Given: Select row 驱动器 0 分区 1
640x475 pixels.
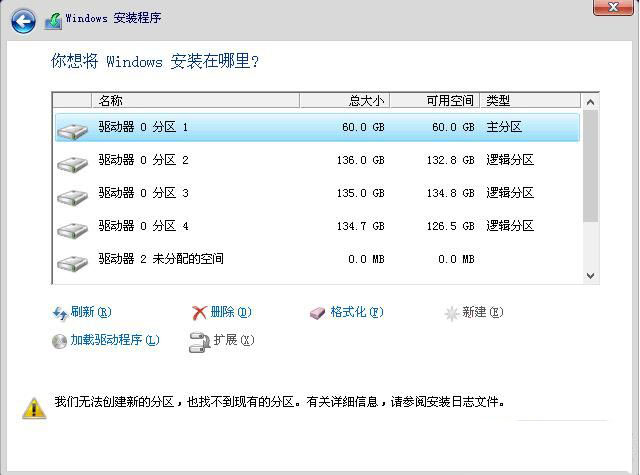Looking at the screenshot, I should [x=317, y=128].
